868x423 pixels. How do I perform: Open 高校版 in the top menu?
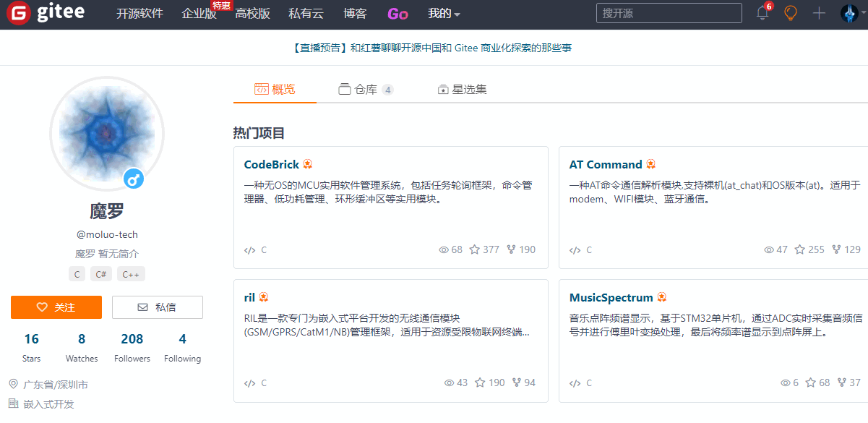coord(252,13)
